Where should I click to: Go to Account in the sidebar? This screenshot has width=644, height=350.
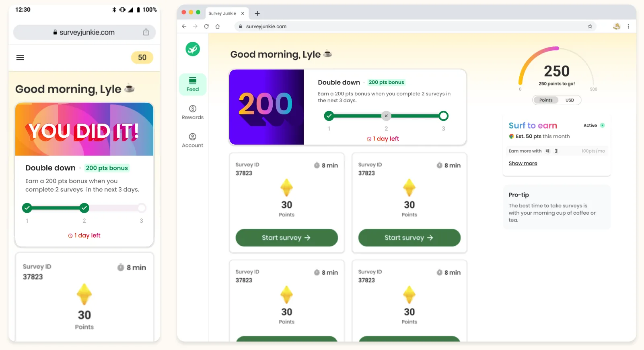pyautogui.click(x=193, y=141)
